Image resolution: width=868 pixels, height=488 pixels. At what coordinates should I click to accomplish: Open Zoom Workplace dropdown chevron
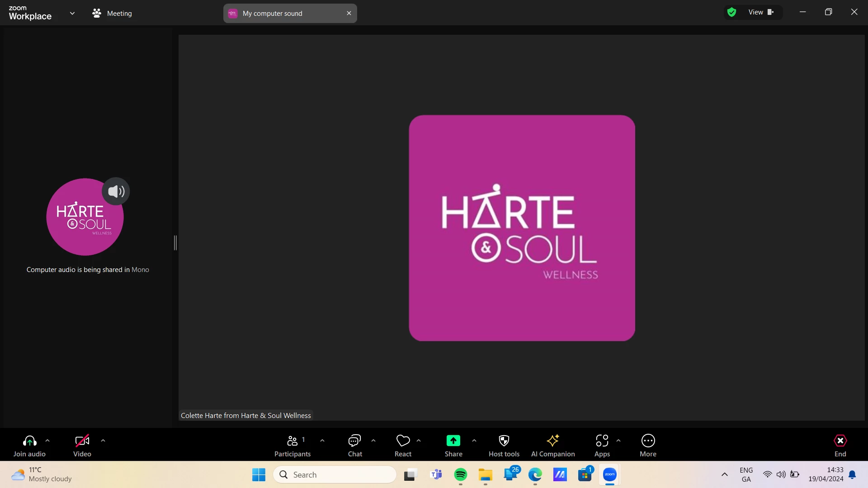tap(72, 13)
